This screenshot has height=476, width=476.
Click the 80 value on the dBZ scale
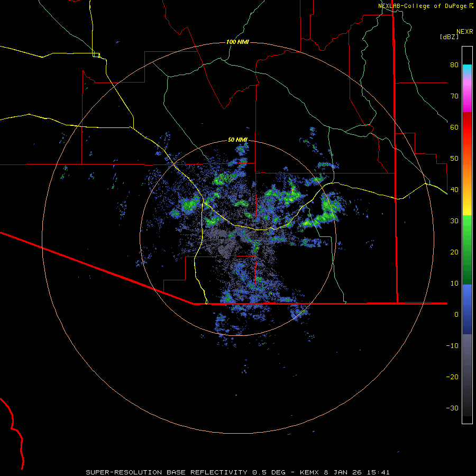pyautogui.click(x=454, y=65)
